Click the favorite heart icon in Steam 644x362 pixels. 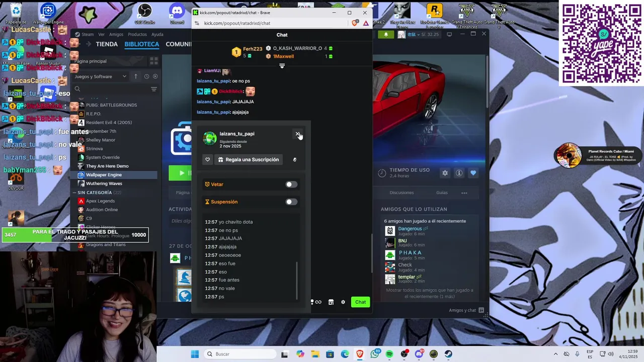tap(473, 173)
